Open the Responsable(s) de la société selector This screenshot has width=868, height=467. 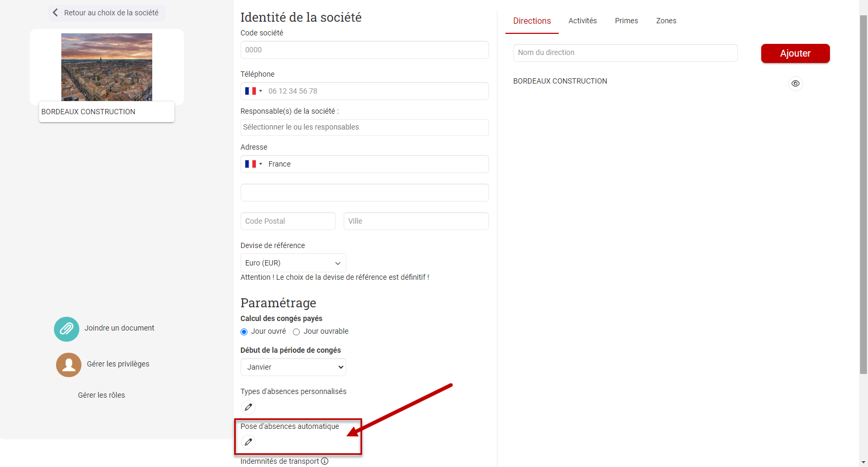pos(365,127)
